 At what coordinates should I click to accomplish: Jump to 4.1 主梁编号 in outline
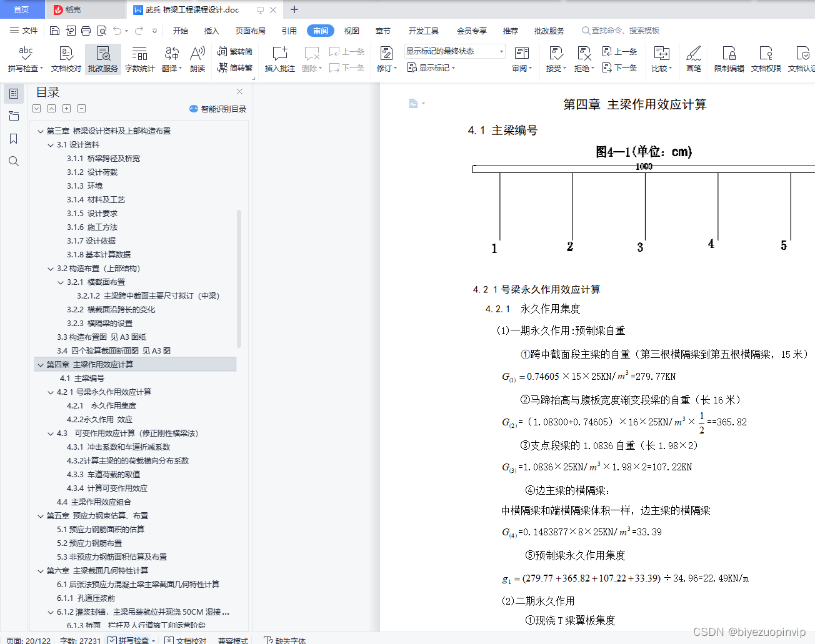click(x=82, y=379)
